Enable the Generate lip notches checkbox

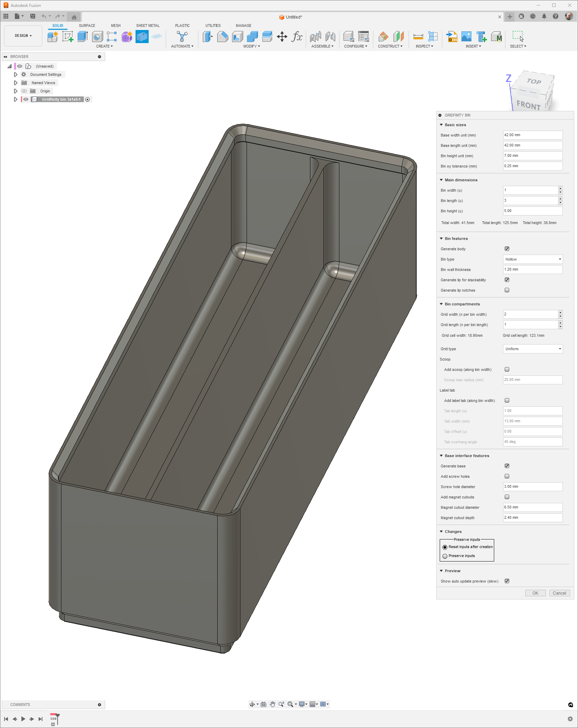507,290
